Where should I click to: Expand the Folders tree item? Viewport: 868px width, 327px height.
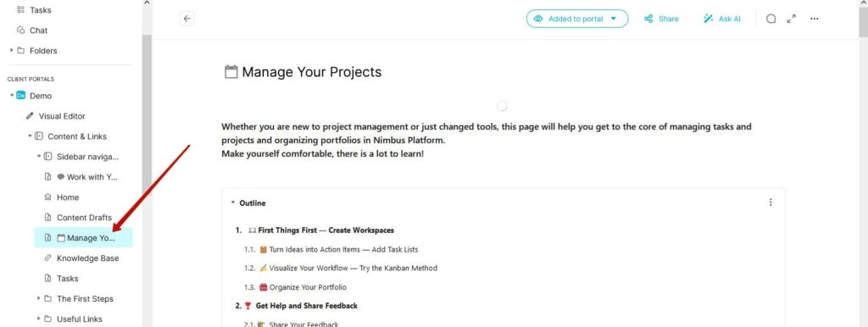pos(12,50)
